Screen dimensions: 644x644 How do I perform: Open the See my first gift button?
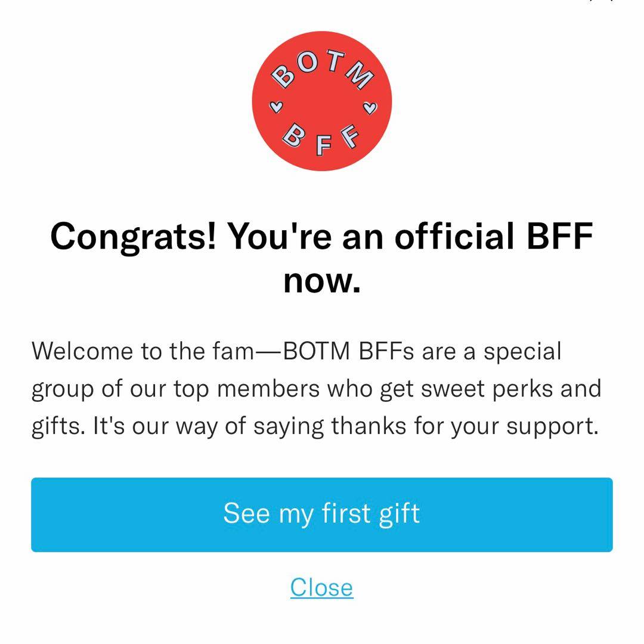click(322, 514)
